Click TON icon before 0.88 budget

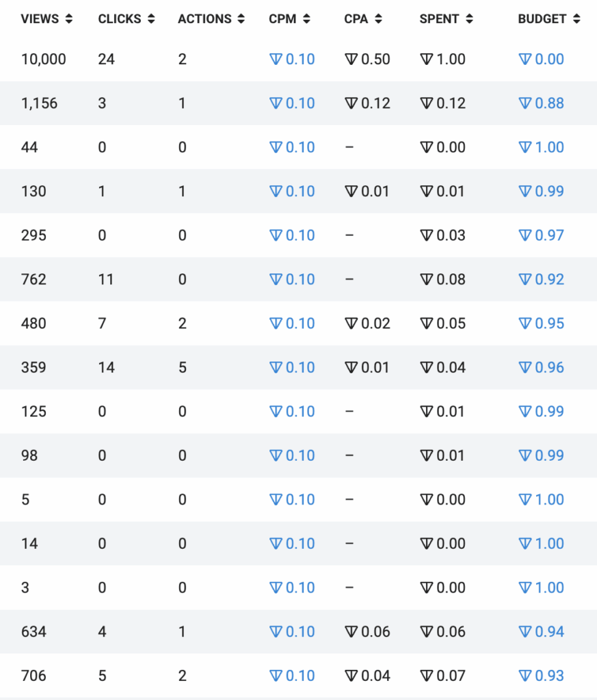click(x=525, y=103)
